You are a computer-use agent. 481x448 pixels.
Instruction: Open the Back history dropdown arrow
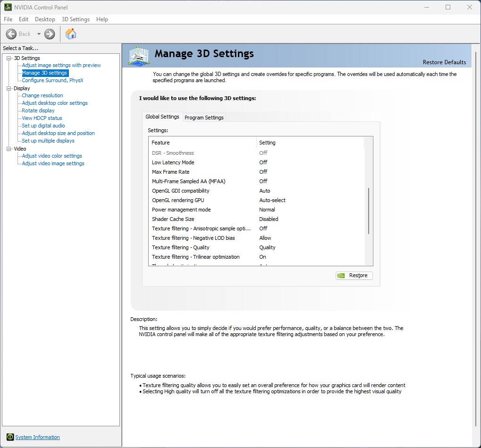coord(39,34)
